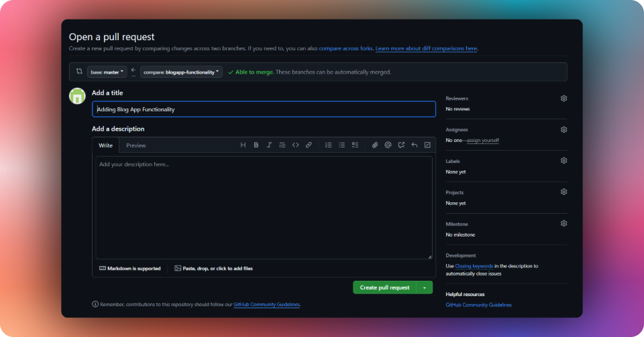Click the compare branches swap icon

pyautogui.click(x=79, y=71)
